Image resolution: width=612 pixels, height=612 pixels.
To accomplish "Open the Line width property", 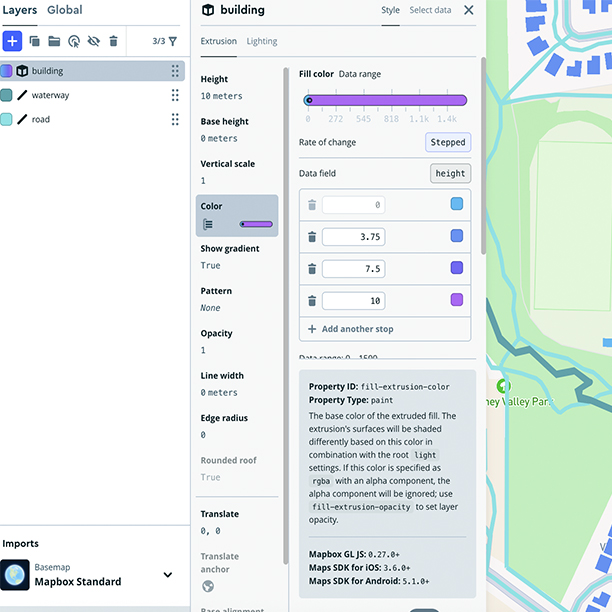I will (x=237, y=384).
